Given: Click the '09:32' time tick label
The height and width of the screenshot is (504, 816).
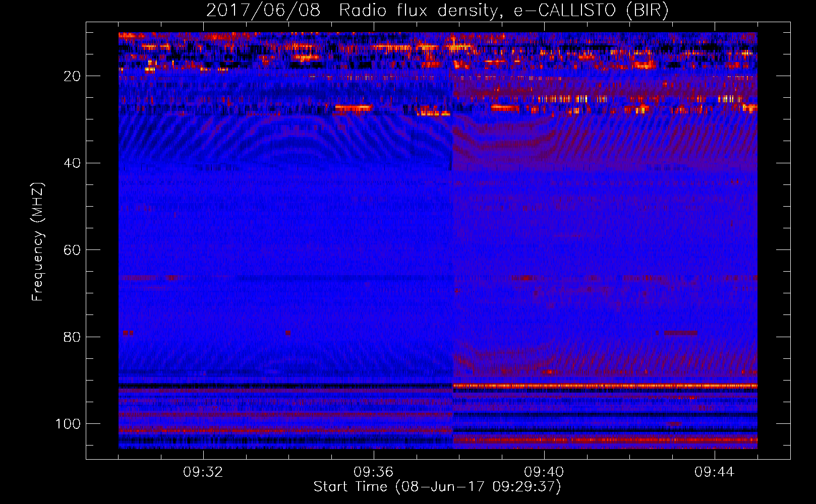Looking at the screenshot, I should pos(203,472).
